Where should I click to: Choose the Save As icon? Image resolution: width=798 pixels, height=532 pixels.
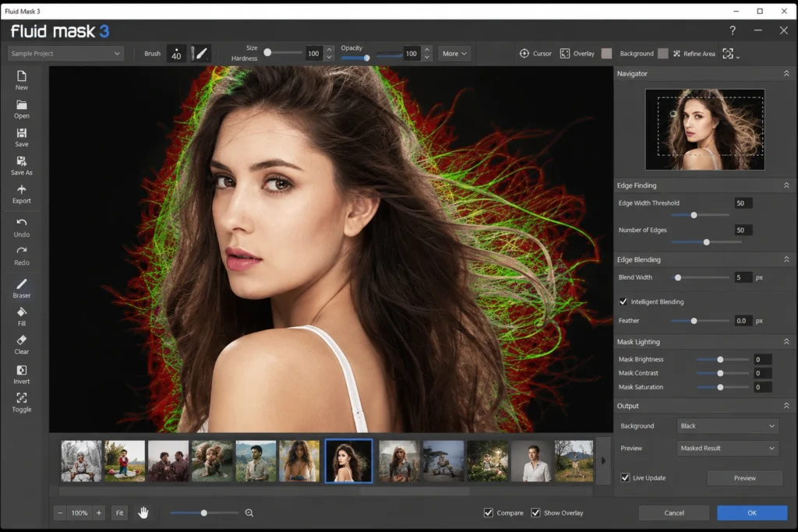21,161
